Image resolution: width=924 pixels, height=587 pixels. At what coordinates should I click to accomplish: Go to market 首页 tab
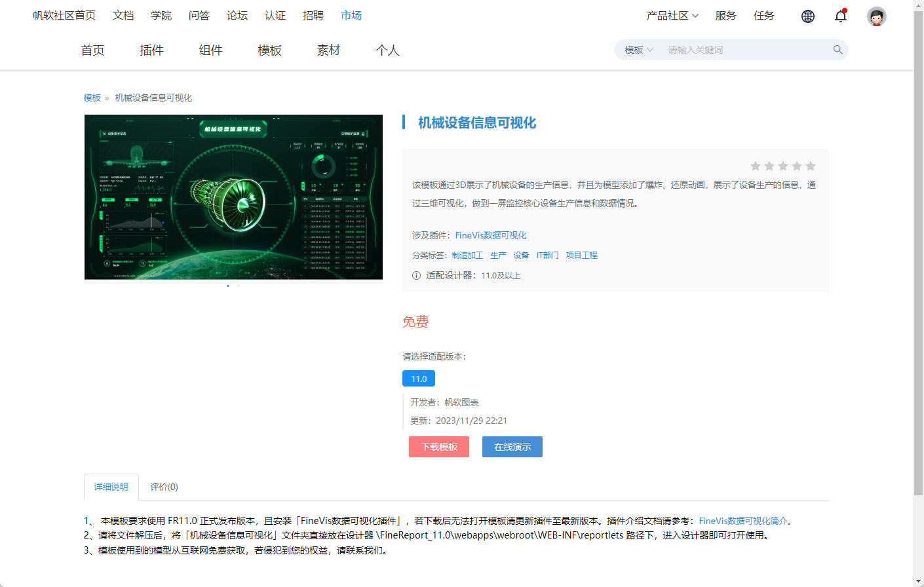coord(92,50)
